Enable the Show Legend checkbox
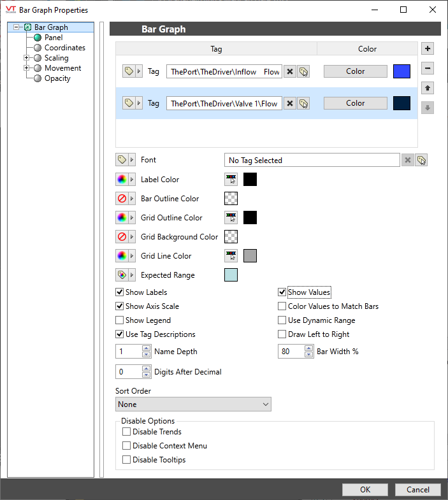Screen dimensions: 448x500 click(120, 320)
